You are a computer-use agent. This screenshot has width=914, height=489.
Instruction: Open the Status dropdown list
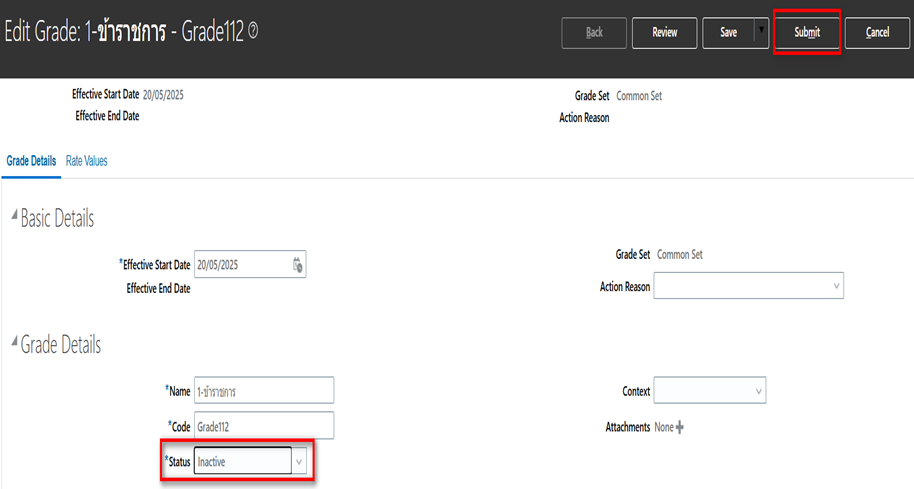click(298, 461)
